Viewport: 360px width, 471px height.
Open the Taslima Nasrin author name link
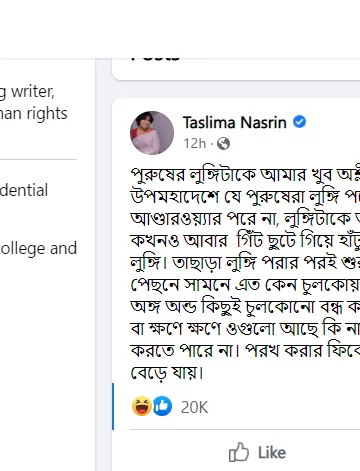235,122
